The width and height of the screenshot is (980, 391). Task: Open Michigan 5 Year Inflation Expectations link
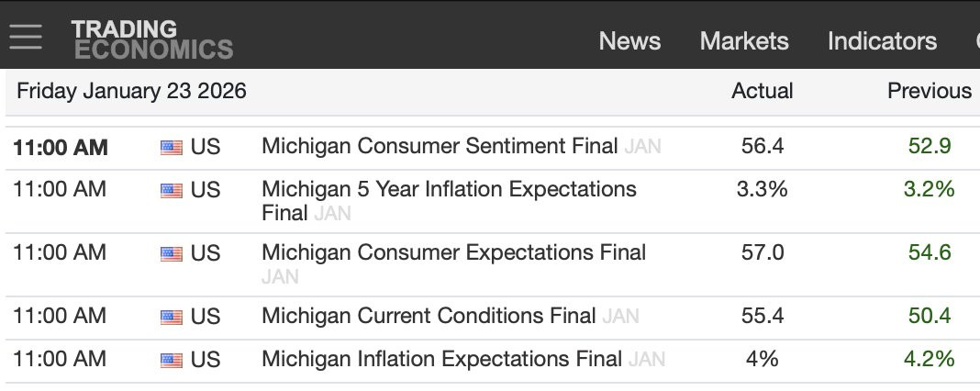449,190
